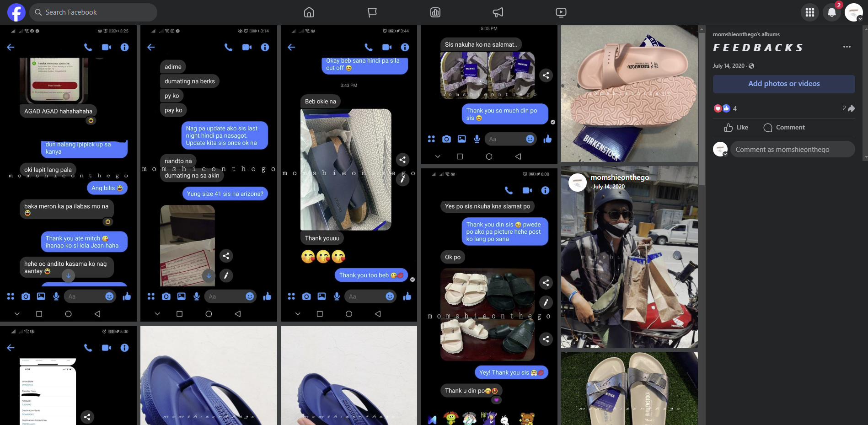Open the delivery rider photo

(x=629, y=257)
